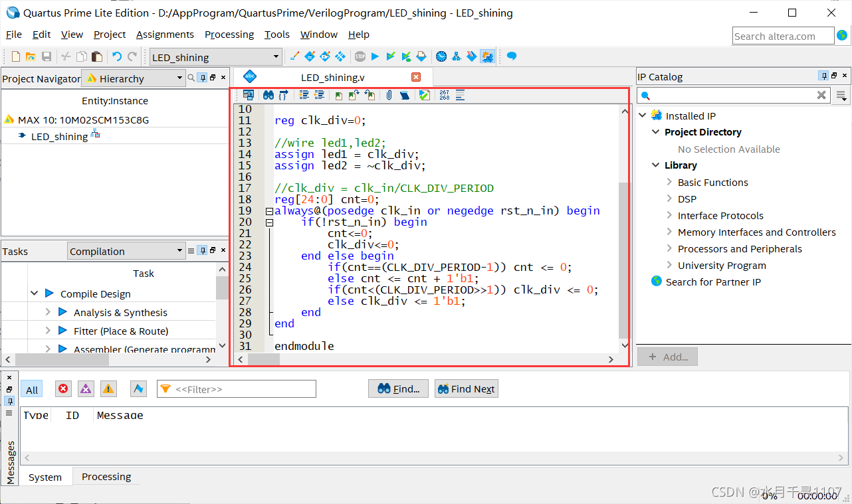Toggle the pin on Messages panel
The height and width of the screenshot is (504, 852).
click(9, 400)
